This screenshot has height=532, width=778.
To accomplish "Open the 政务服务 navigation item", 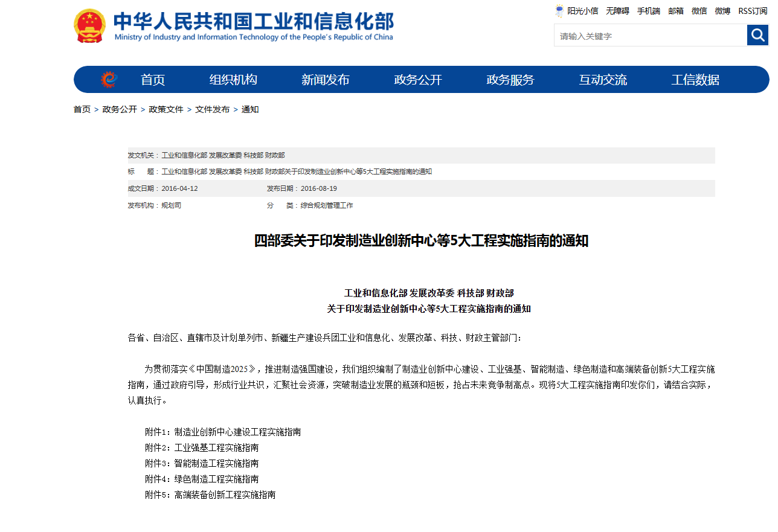I will (x=510, y=80).
